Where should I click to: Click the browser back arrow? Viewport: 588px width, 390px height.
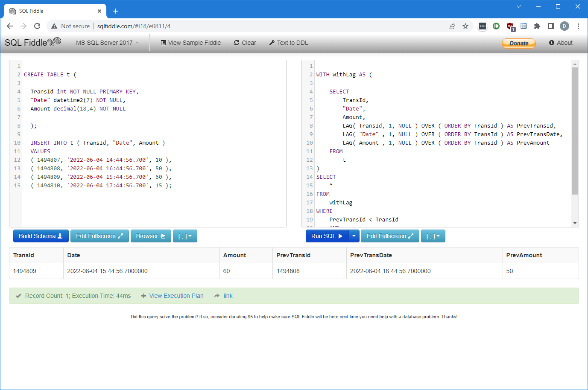point(10,26)
